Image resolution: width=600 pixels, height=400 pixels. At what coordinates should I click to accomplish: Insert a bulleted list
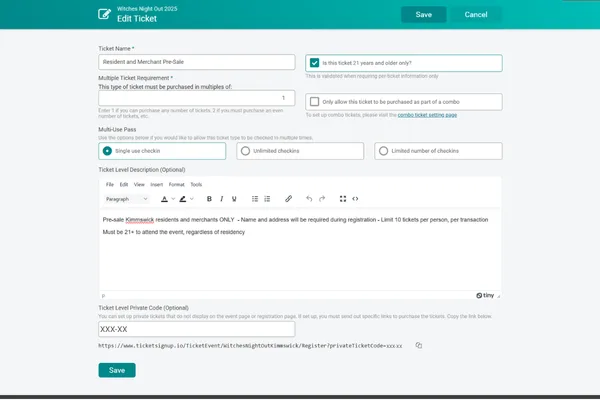pyautogui.click(x=254, y=199)
